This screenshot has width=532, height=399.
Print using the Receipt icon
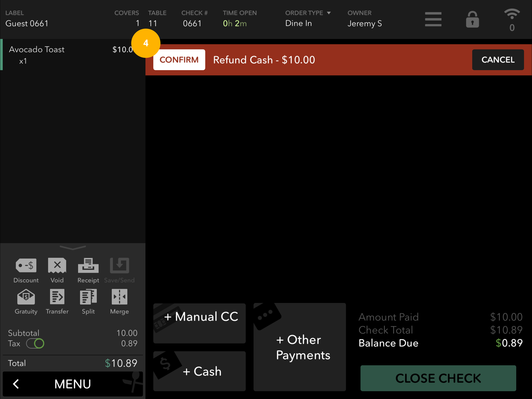88,265
